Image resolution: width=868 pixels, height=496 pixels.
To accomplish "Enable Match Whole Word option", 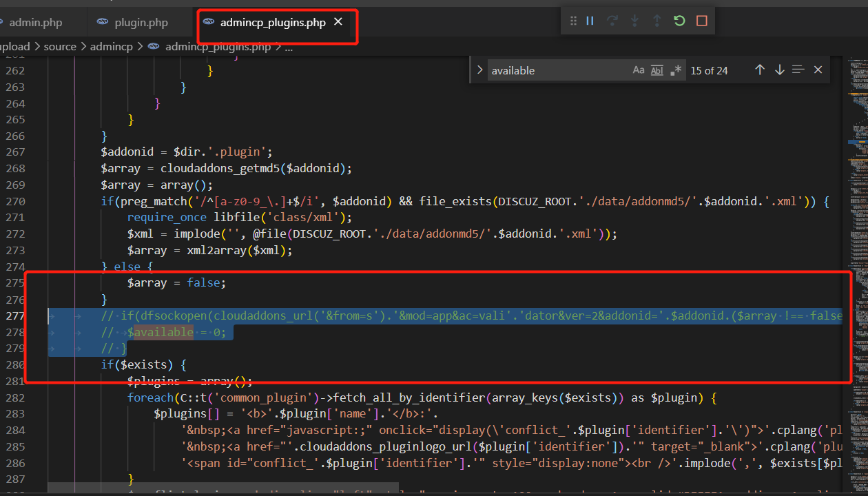I will (x=657, y=70).
